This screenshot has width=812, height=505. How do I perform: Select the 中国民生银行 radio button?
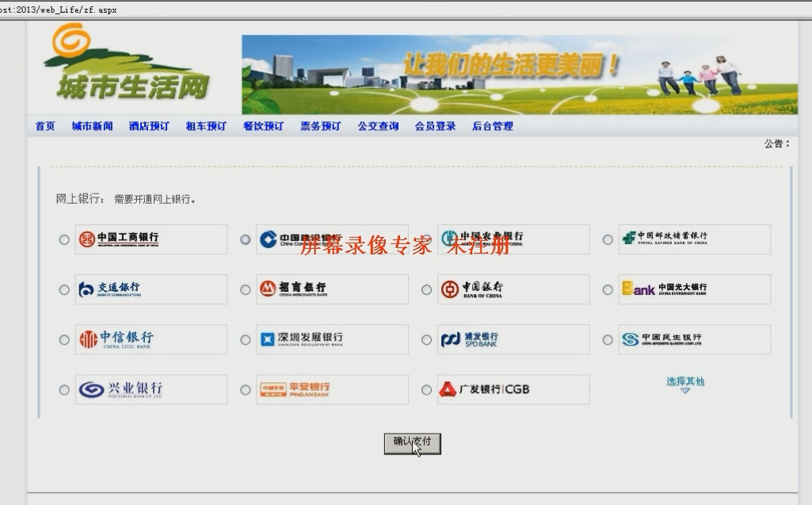tap(608, 340)
